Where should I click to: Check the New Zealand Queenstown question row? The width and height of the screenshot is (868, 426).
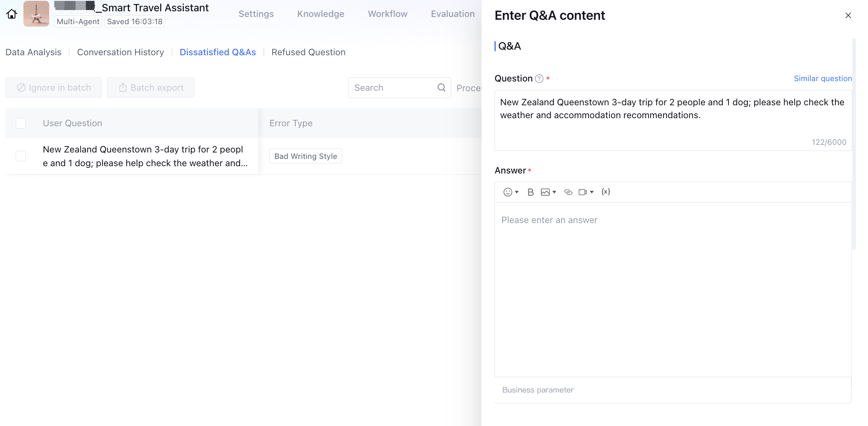pyautogui.click(x=21, y=156)
